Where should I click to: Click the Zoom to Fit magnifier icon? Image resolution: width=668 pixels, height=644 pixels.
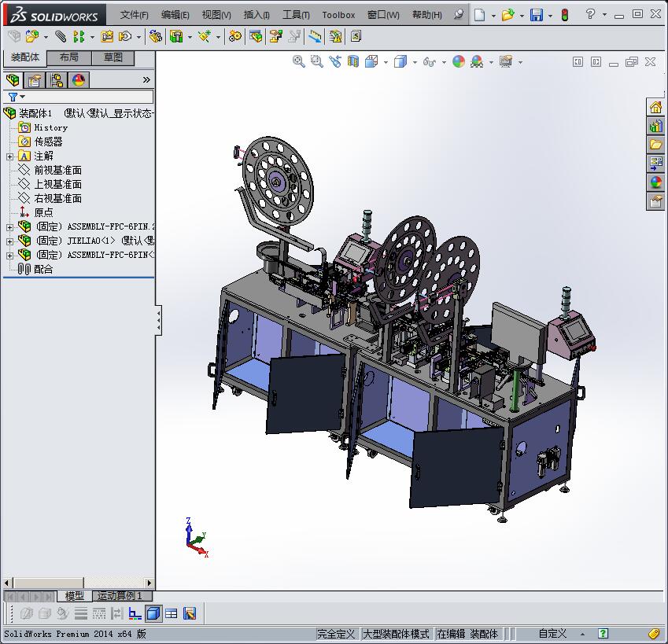tap(299, 61)
